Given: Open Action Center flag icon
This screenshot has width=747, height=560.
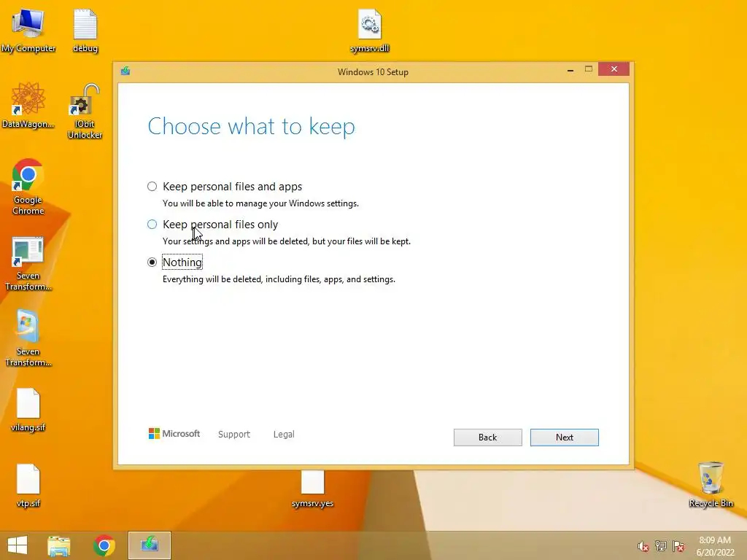Looking at the screenshot, I should tap(678, 546).
